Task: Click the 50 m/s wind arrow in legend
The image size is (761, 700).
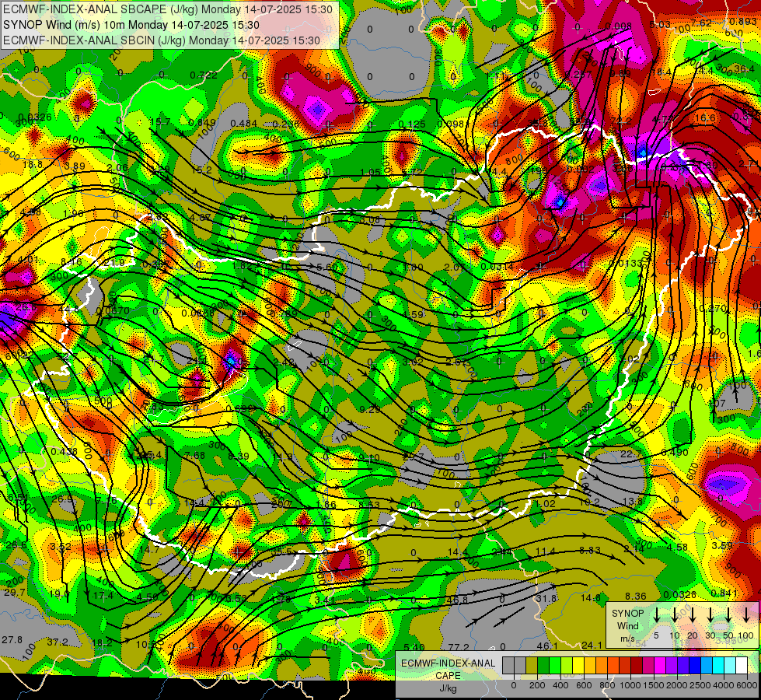Action: [x=728, y=614]
